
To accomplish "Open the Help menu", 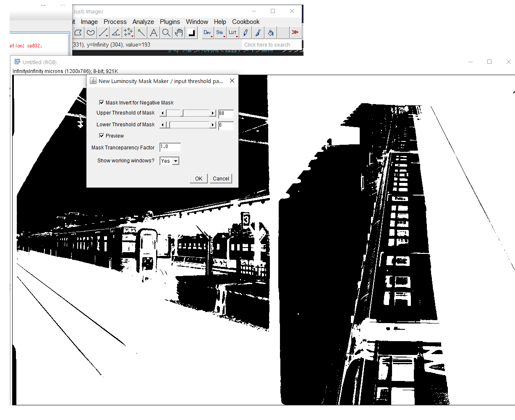I will tap(220, 22).
